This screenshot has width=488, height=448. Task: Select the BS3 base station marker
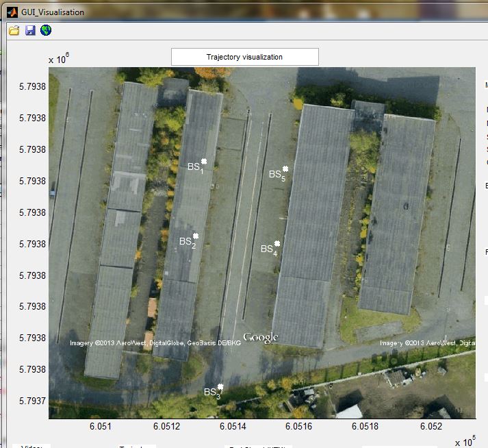click(x=220, y=386)
